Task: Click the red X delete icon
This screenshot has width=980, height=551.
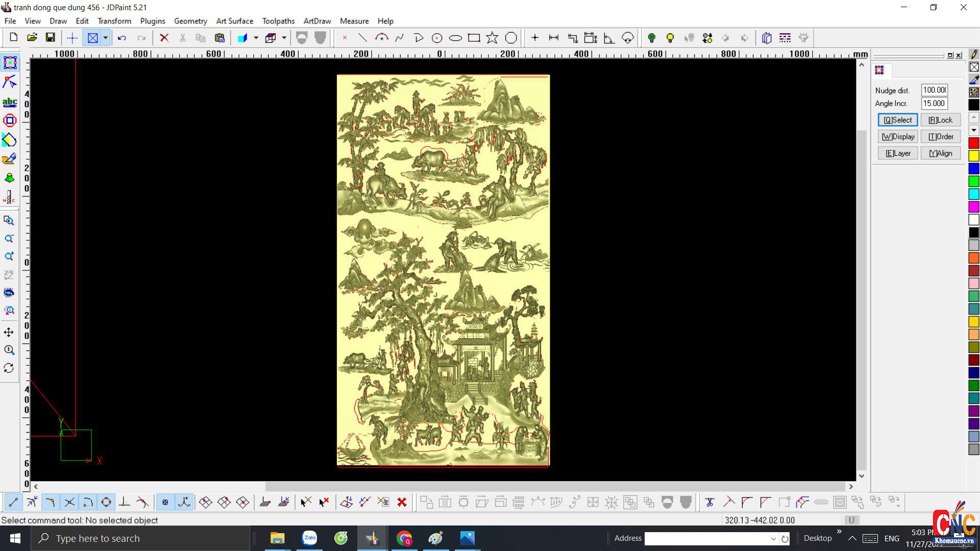Action: coord(164,38)
